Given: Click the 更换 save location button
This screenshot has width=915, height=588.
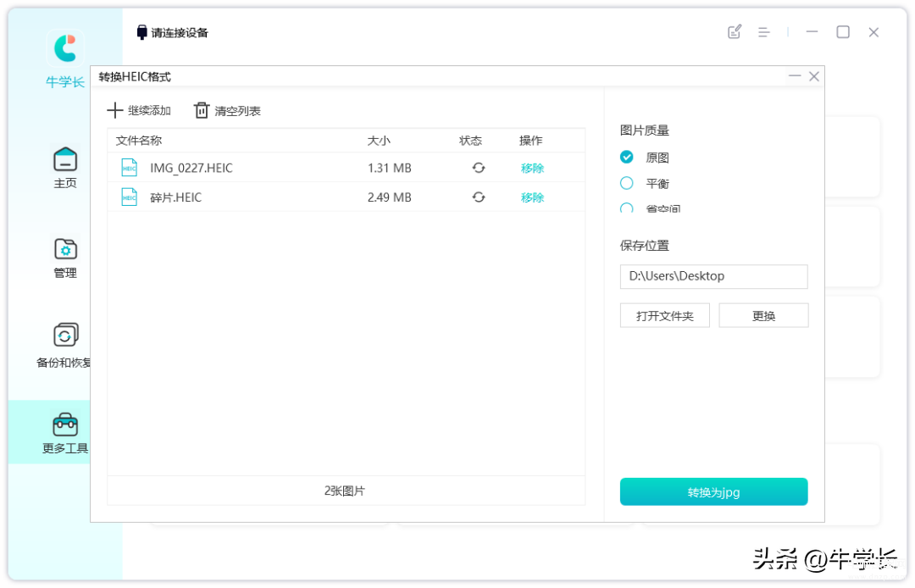Looking at the screenshot, I should [763, 315].
